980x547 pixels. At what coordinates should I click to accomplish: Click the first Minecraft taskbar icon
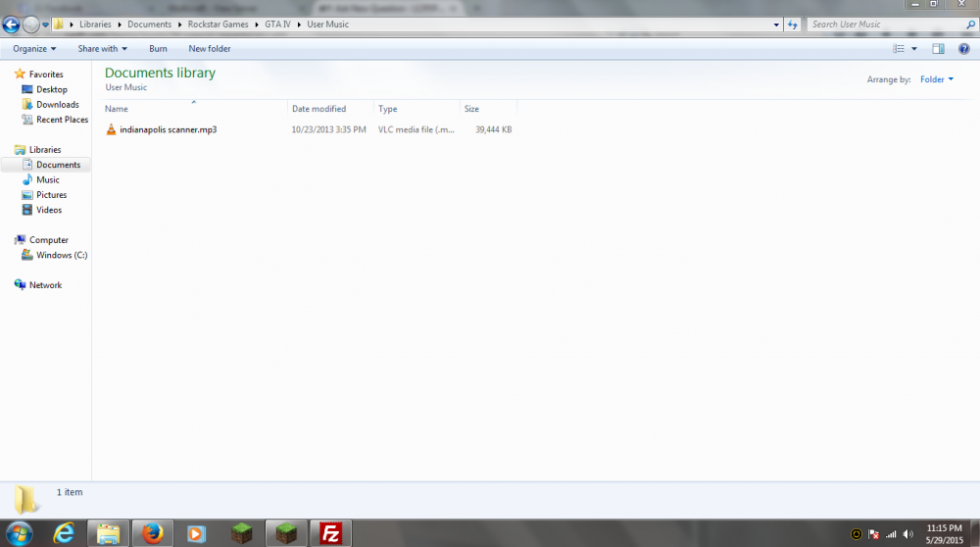click(241, 533)
